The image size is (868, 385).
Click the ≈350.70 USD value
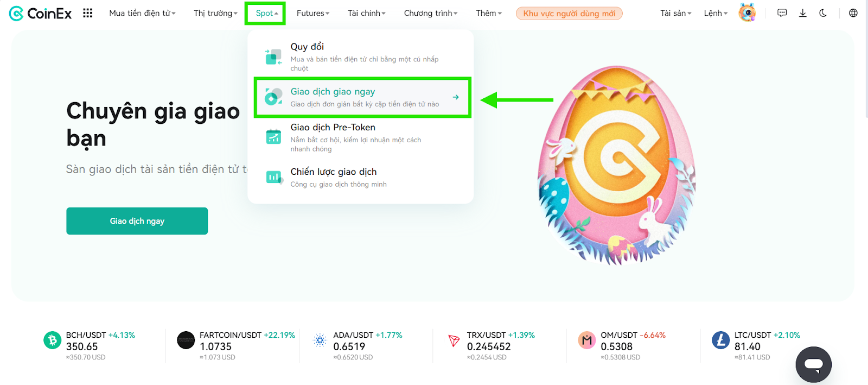click(x=86, y=357)
